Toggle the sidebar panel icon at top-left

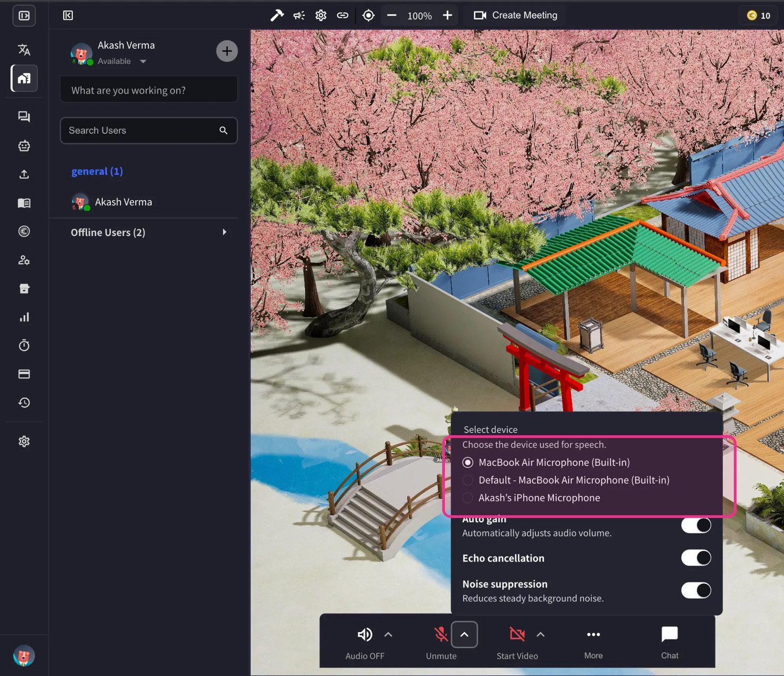click(24, 16)
